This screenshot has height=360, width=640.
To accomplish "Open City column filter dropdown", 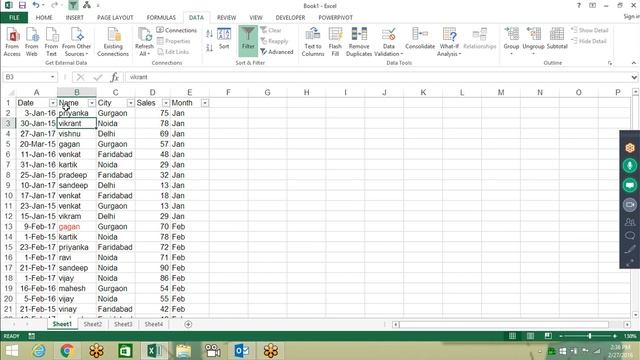I will pos(131,103).
